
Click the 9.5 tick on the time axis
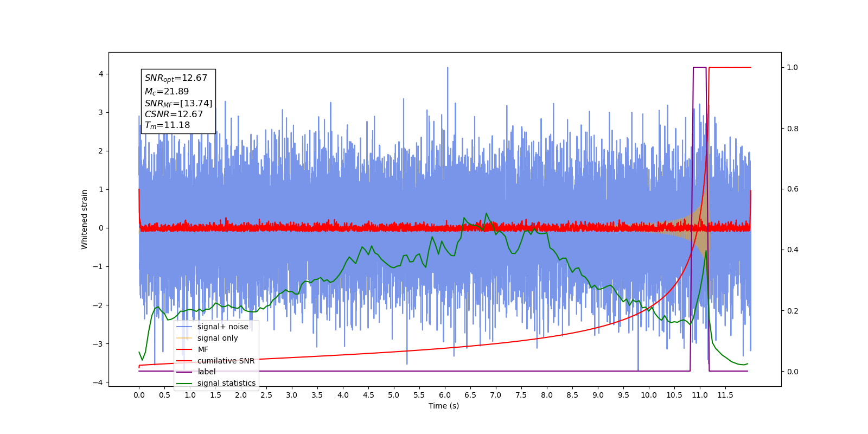pyautogui.click(x=623, y=395)
